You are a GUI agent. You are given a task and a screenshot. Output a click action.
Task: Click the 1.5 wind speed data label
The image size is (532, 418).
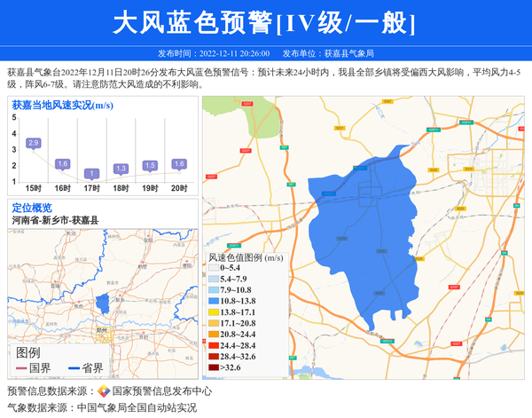click(x=150, y=165)
